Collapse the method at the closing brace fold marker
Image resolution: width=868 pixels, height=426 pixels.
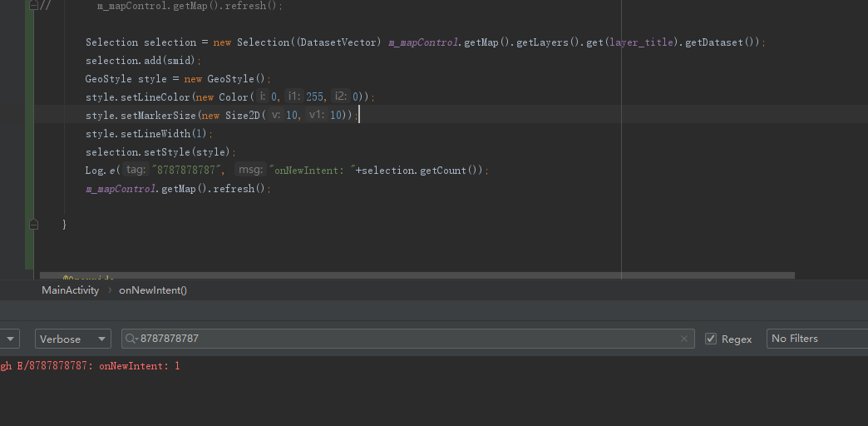pyautogui.click(x=34, y=225)
